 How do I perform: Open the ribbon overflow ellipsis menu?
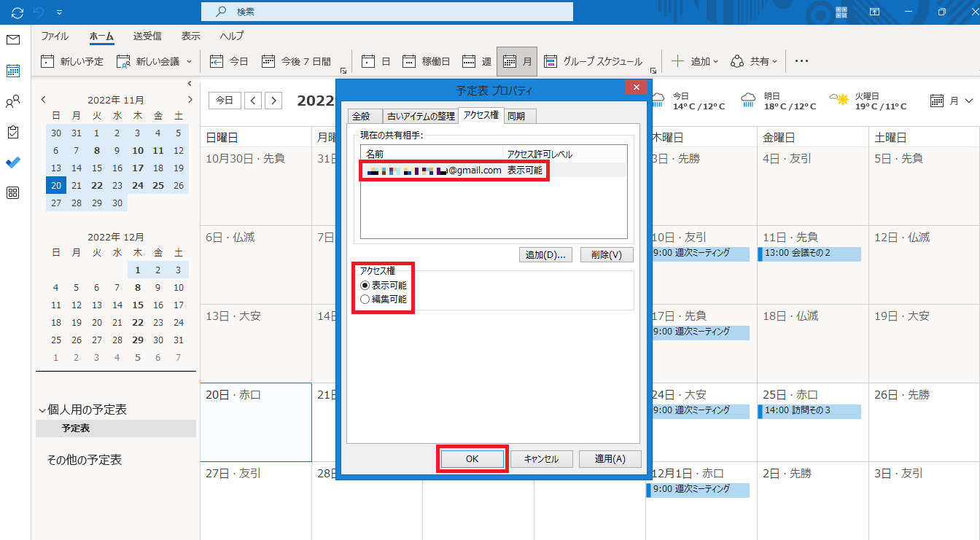801,62
